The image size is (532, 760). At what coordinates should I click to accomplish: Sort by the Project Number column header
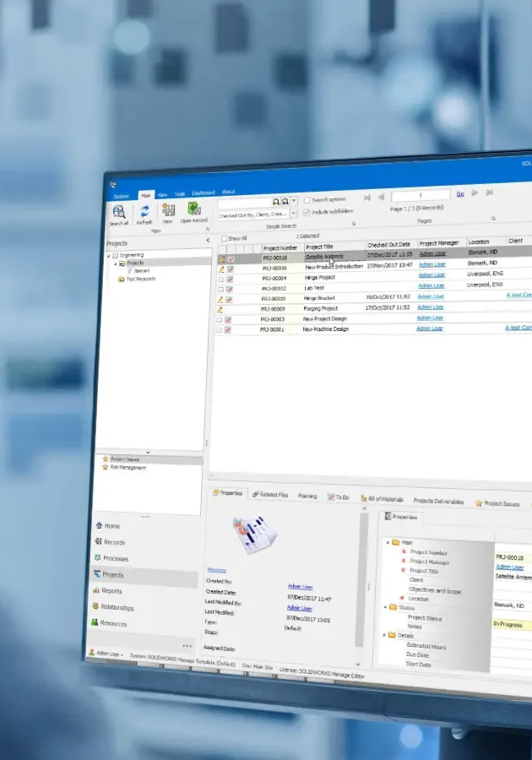click(x=280, y=247)
